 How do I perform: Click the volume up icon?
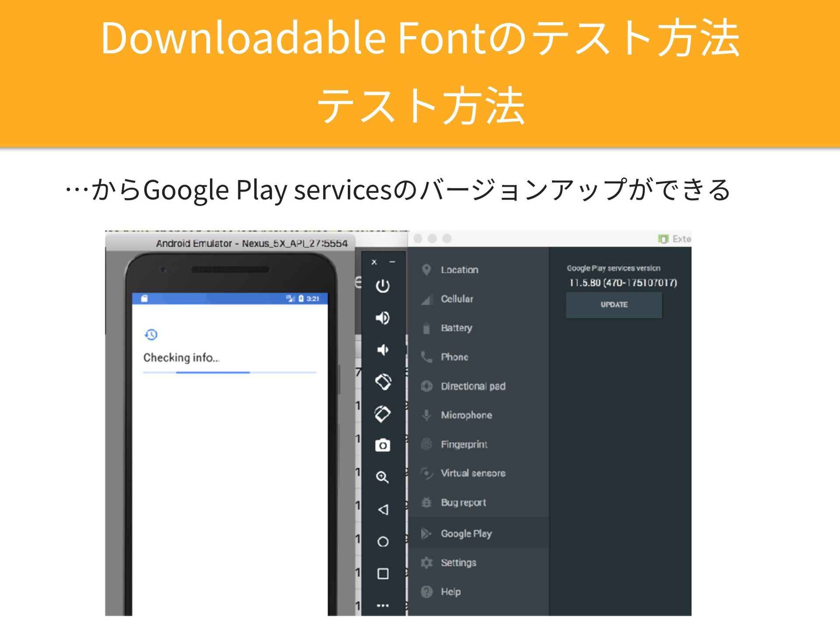[382, 318]
